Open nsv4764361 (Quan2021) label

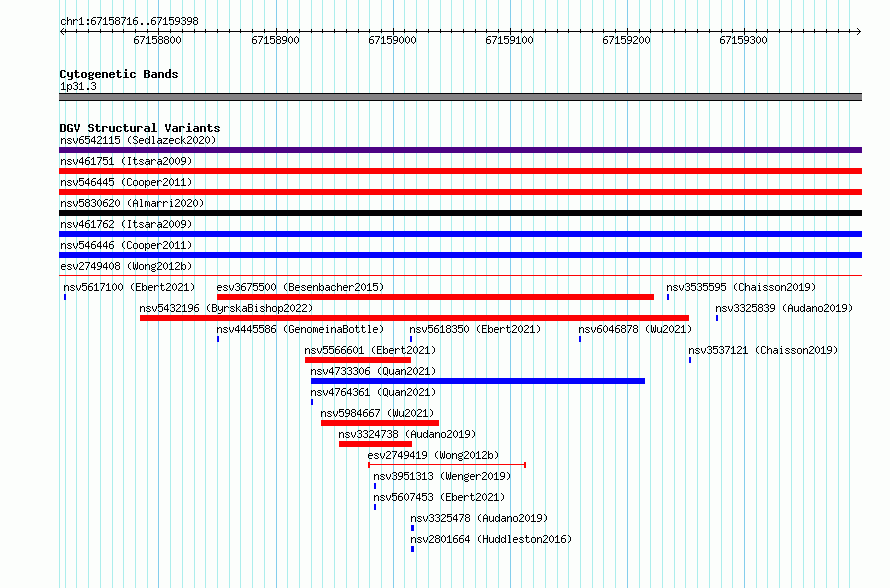tap(373, 392)
